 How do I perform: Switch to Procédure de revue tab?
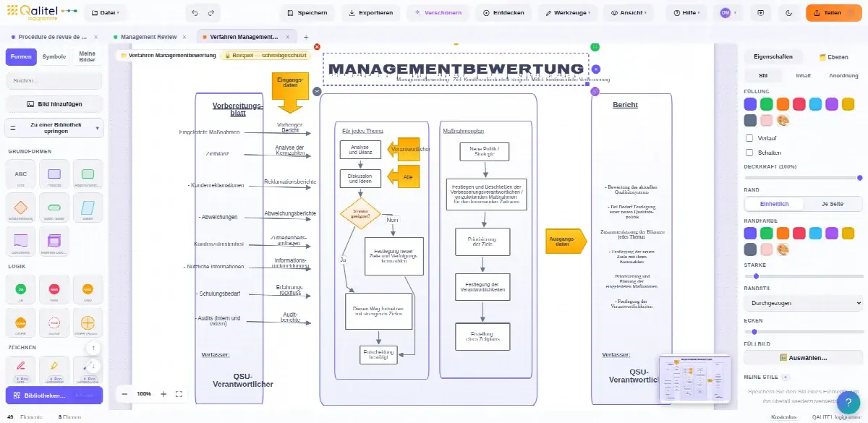52,37
